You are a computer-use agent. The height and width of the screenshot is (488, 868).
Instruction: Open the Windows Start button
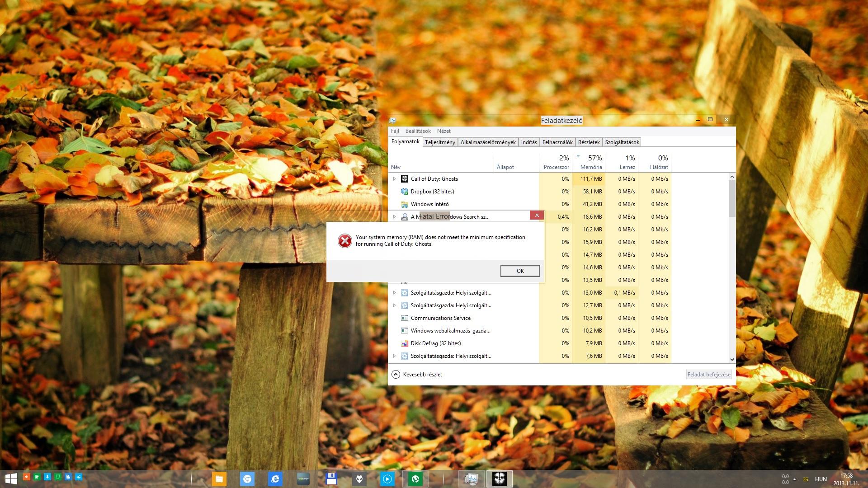point(11,479)
